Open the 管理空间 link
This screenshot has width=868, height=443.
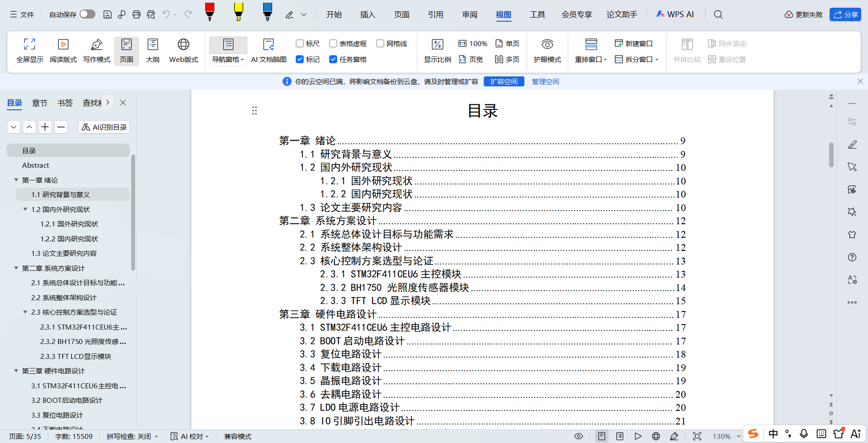(545, 81)
